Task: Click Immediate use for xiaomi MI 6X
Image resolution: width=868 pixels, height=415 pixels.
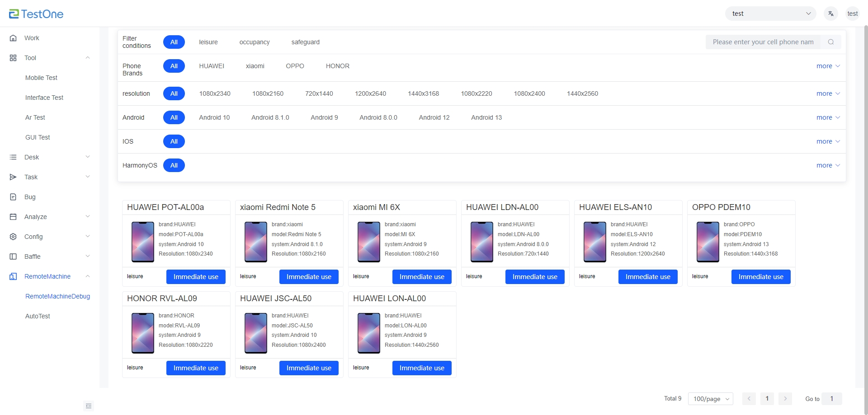Action: [422, 277]
